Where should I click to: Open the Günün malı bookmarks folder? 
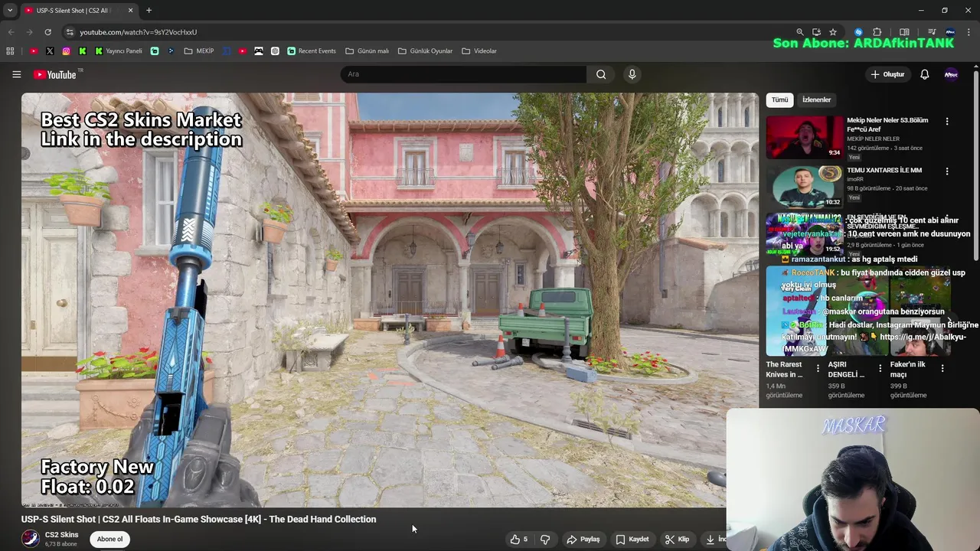click(x=367, y=51)
